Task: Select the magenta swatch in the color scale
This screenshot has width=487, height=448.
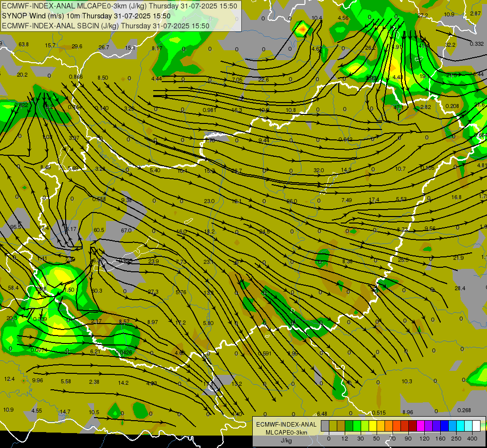Action: [420, 426]
